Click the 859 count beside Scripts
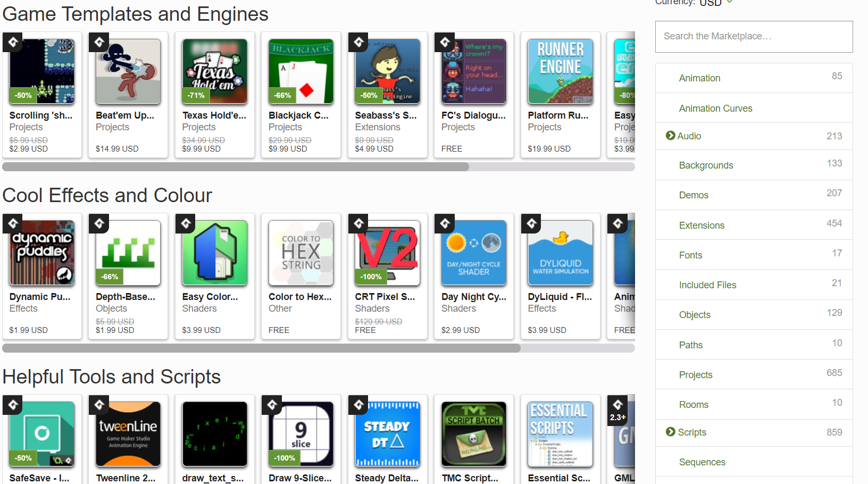868x484 pixels. pyautogui.click(x=834, y=432)
